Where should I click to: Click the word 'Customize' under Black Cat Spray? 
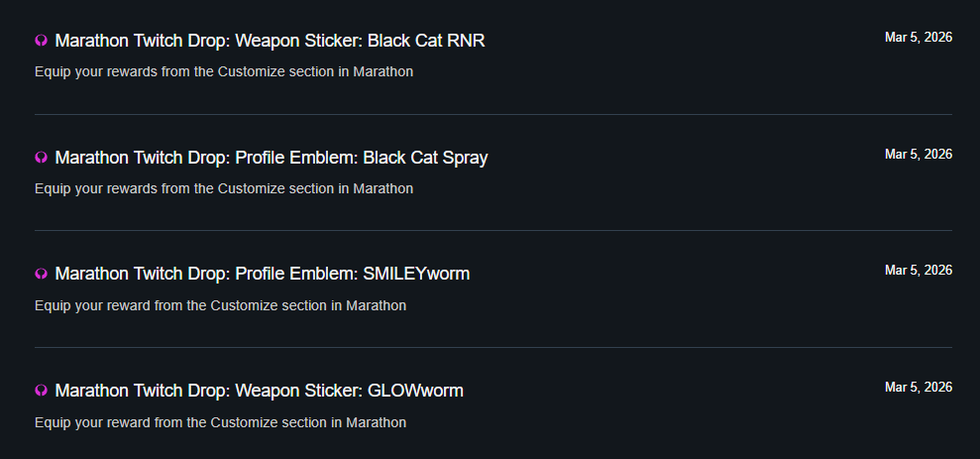coord(249,188)
